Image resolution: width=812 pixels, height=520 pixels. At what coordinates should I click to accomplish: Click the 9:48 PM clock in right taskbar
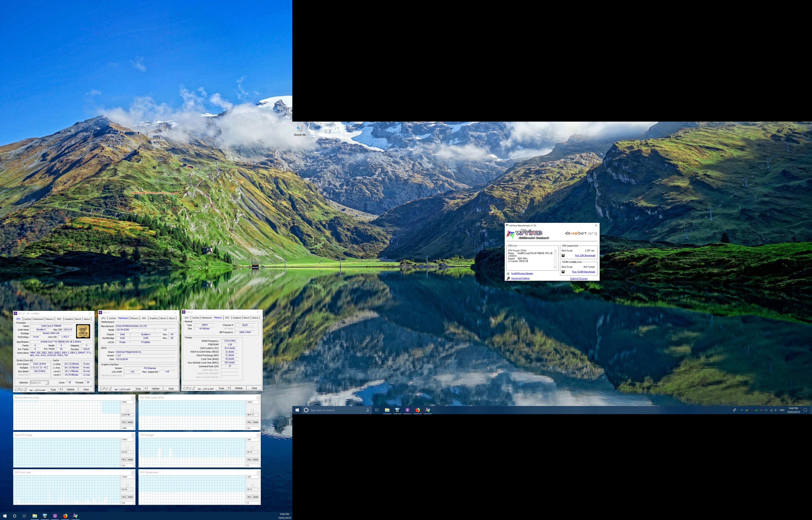793,408
